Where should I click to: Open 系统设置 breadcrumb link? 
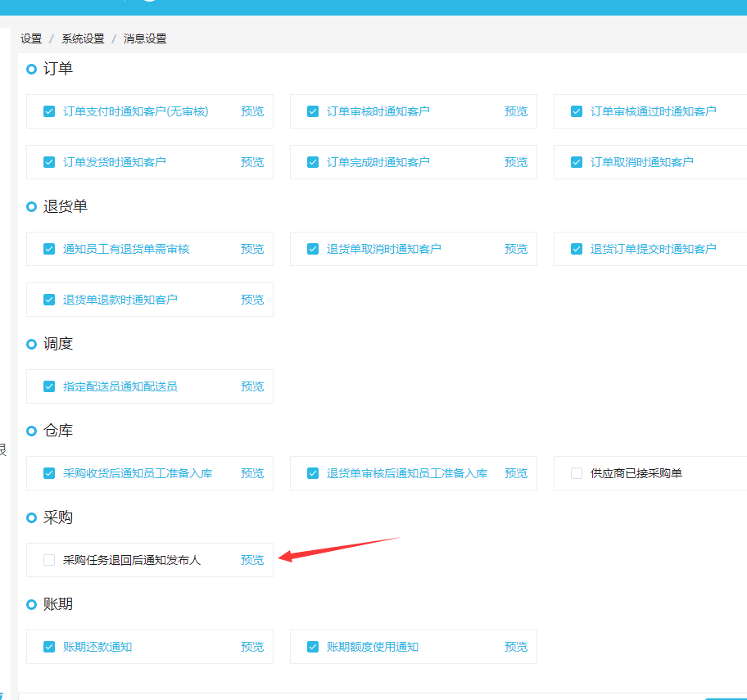(x=83, y=38)
